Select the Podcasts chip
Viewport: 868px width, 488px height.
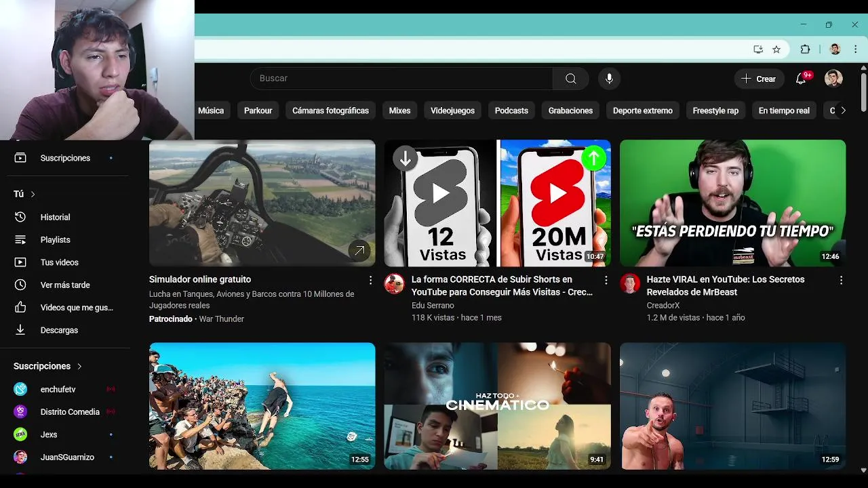[511, 110]
